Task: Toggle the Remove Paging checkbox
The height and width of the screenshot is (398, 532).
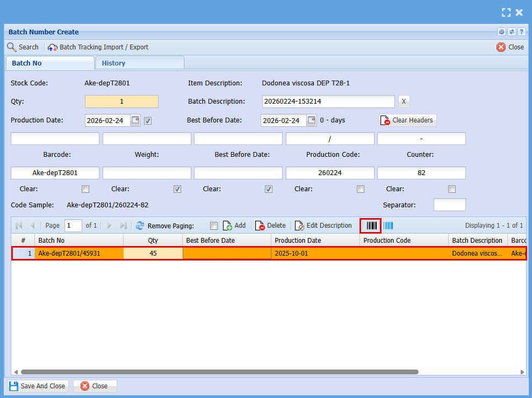Action: tap(214, 226)
